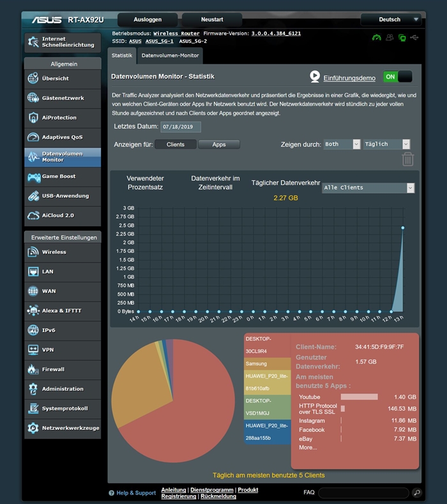Click the Ausloggen button
The image size is (447, 504).
point(148,20)
